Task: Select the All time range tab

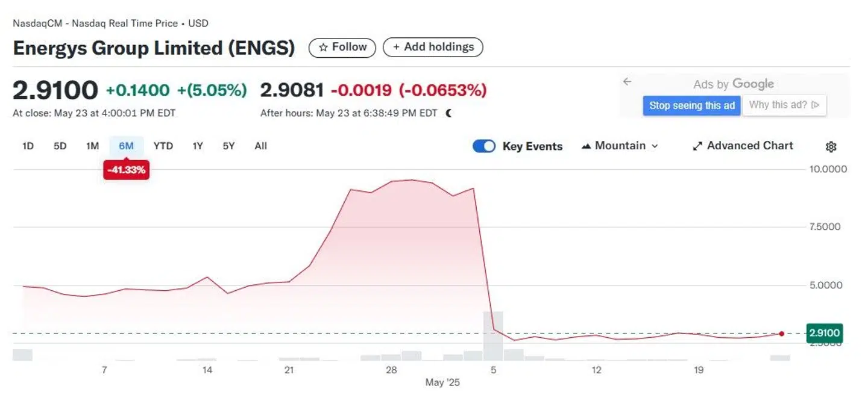Action: point(260,146)
